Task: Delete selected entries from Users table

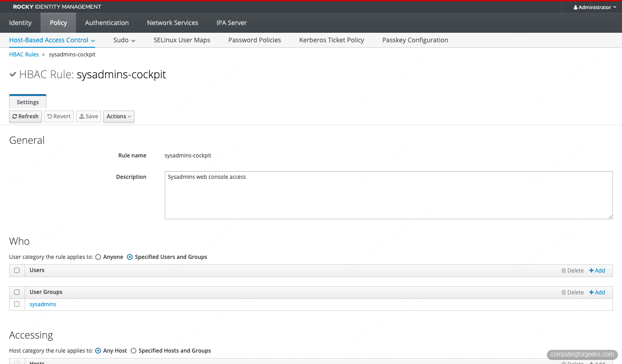Action: tap(572, 271)
